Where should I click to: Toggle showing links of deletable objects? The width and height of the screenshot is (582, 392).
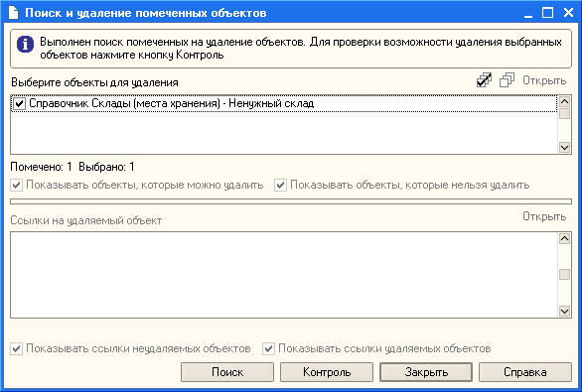[268, 348]
